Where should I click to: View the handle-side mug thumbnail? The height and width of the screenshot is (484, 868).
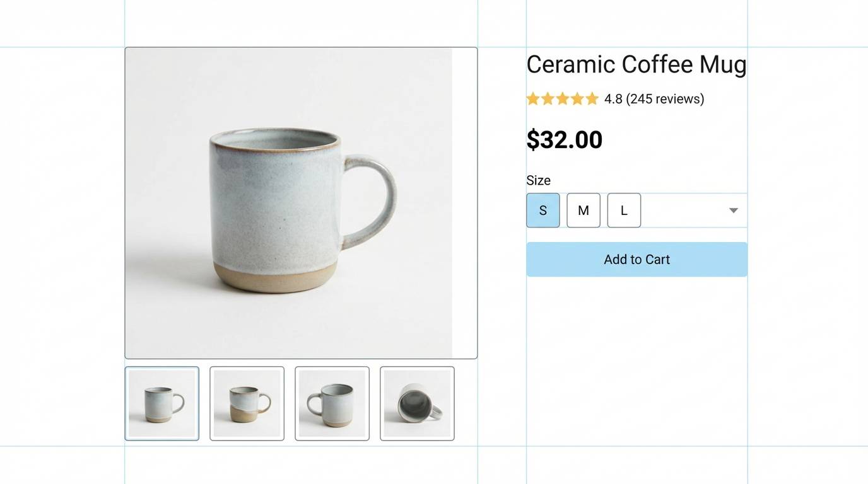[x=332, y=403]
